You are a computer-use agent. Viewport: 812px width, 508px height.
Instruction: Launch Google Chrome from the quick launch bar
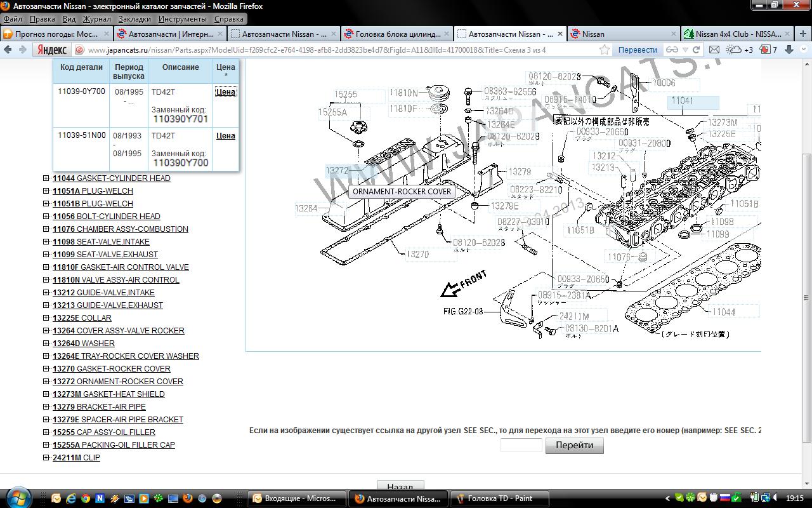click(85, 498)
